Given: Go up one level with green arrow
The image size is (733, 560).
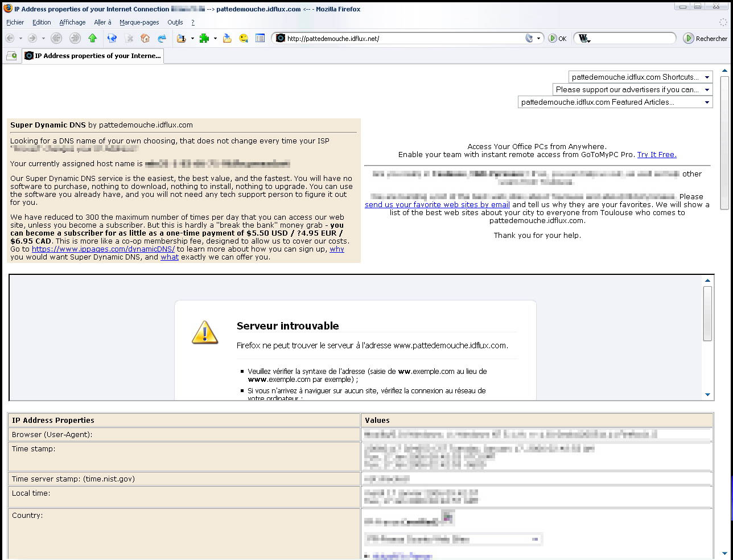Looking at the screenshot, I should click(93, 38).
